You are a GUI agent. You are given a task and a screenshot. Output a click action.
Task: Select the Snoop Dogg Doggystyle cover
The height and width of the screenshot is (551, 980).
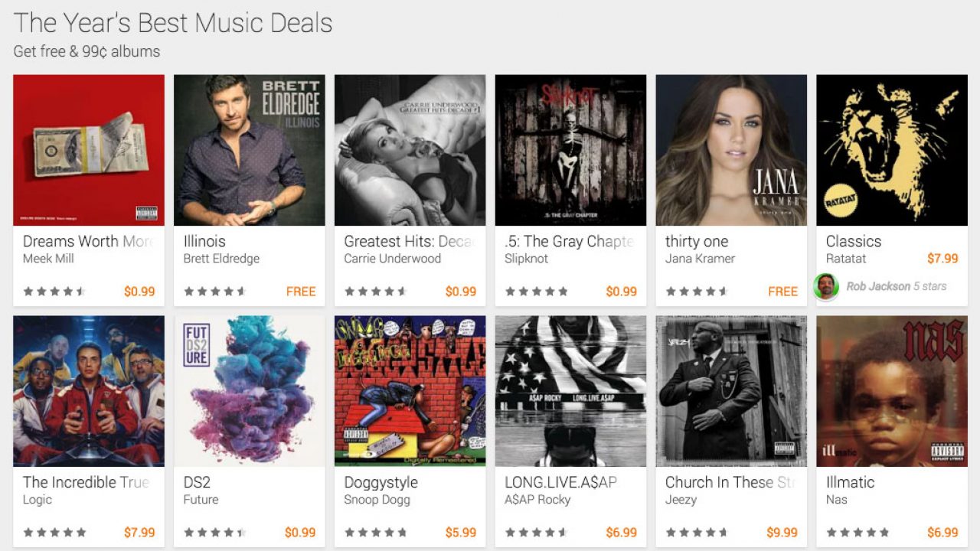coord(410,391)
